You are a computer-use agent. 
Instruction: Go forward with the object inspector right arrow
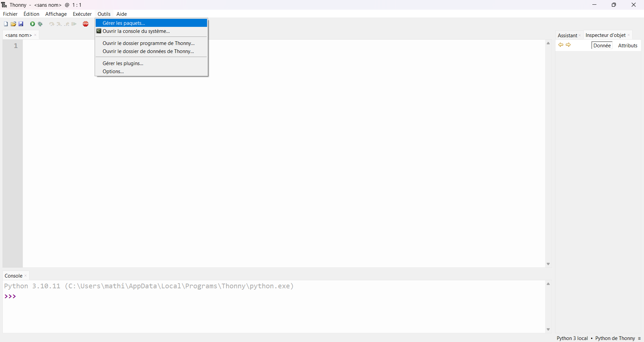pos(568,45)
